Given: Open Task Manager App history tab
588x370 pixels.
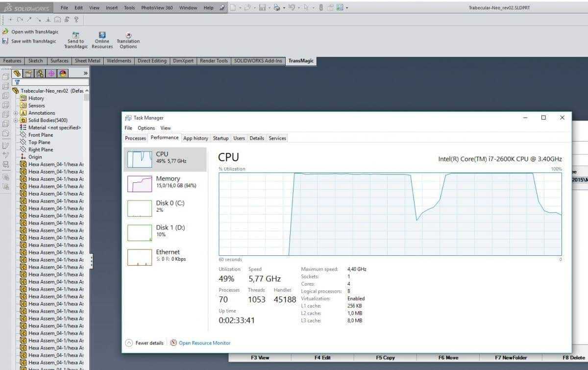Looking at the screenshot, I should [196, 138].
